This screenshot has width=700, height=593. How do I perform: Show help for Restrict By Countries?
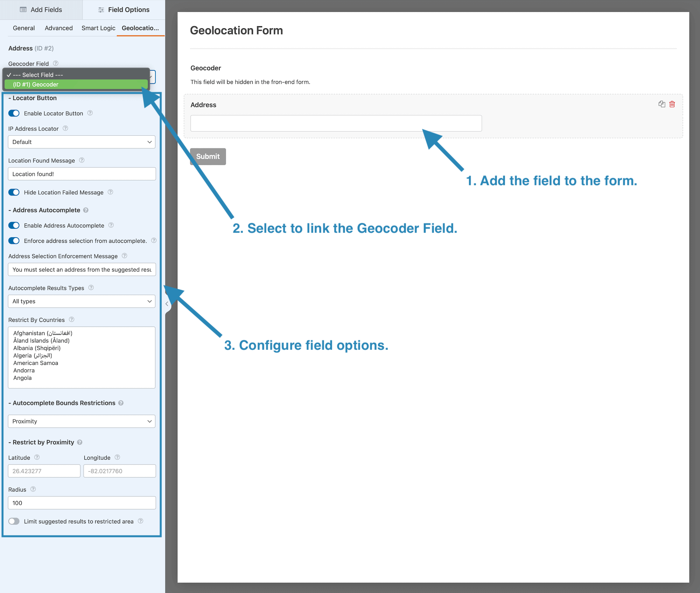pos(72,319)
